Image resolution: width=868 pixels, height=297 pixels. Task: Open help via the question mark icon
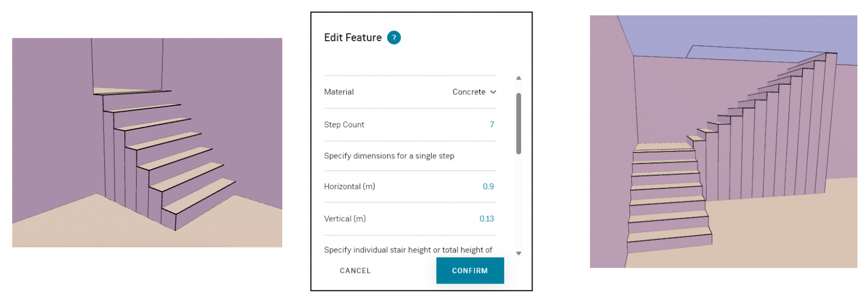point(394,37)
